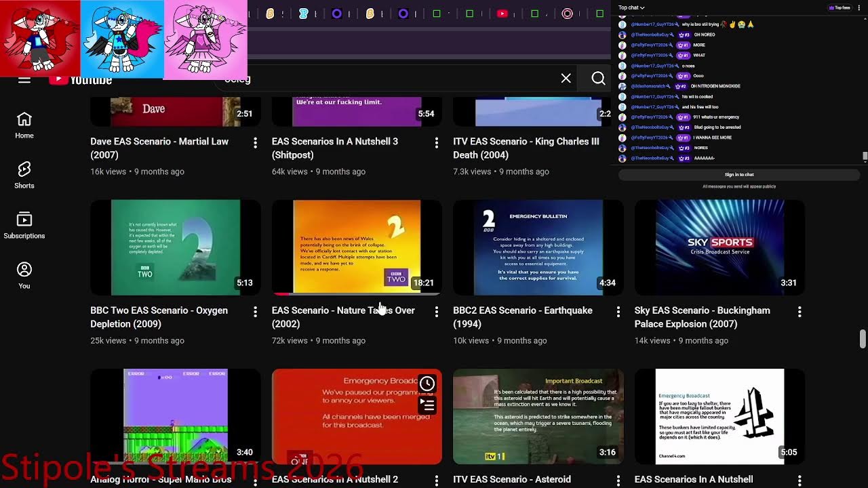The height and width of the screenshot is (488, 868).
Task: Open title EAS Scenarios In A Nutshell 3 (Shitpost)
Action: coord(335,148)
